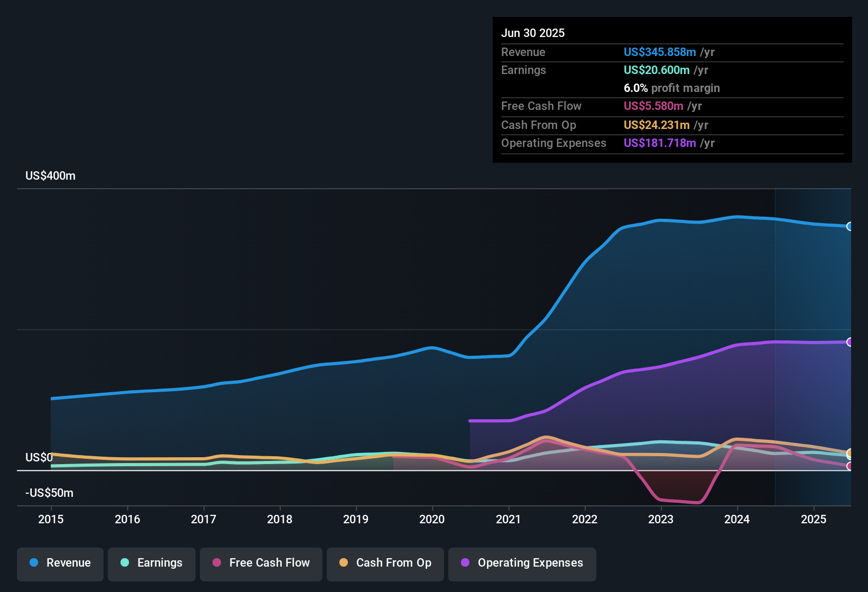Image resolution: width=868 pixels, height=592 pixels.
Task: Click the US$181.718m operating expenses value
Action: 660,143
